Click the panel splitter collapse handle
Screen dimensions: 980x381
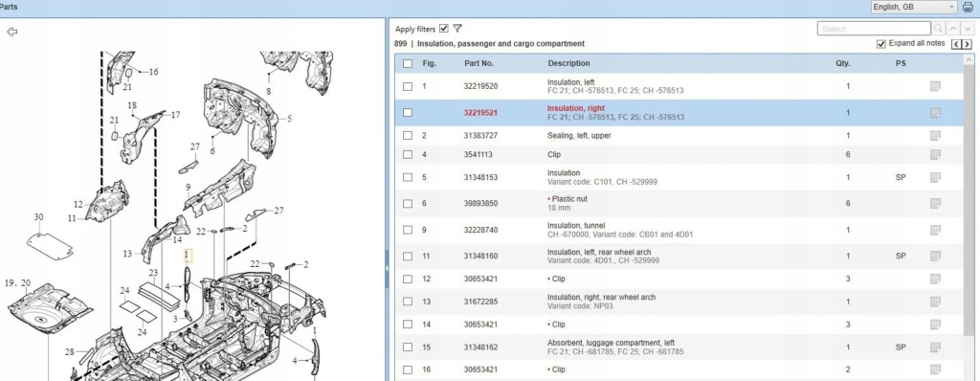point(387,268)
